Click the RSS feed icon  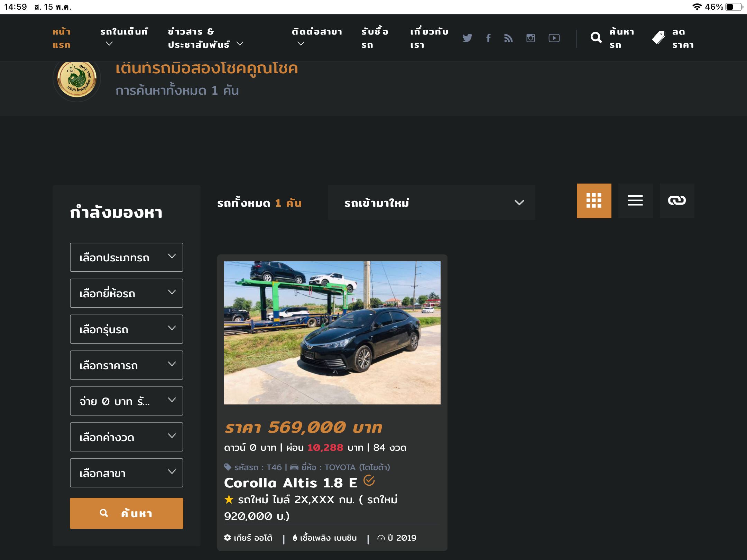click(508, 38)
